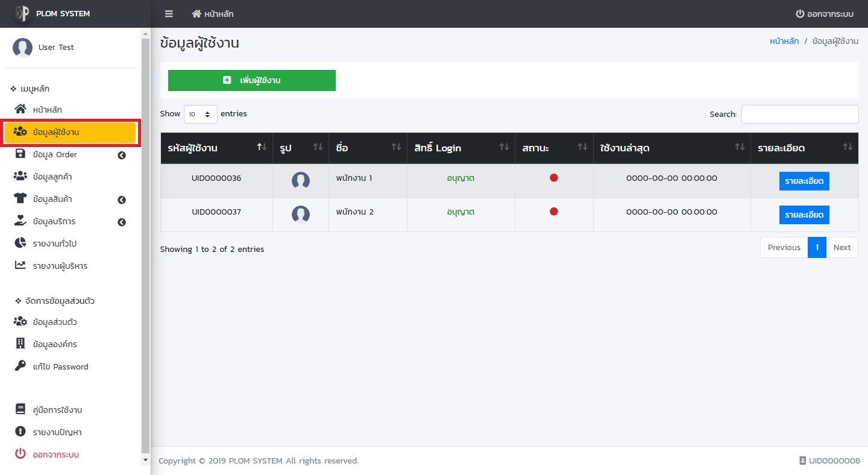Image resolution: width=868 pixels, height=475 pixels.
Task: Click the building icon for ข้อมูลองค์กร
Action: point(20,344)
